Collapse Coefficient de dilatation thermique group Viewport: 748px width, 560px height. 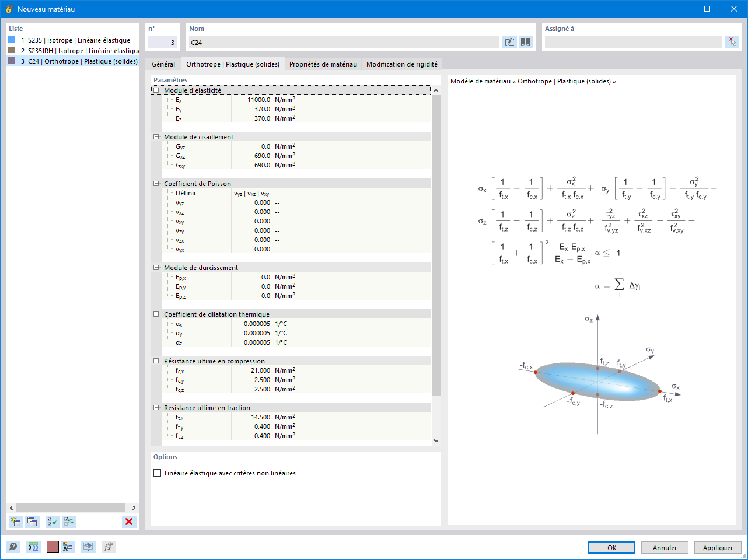(156, 314)
